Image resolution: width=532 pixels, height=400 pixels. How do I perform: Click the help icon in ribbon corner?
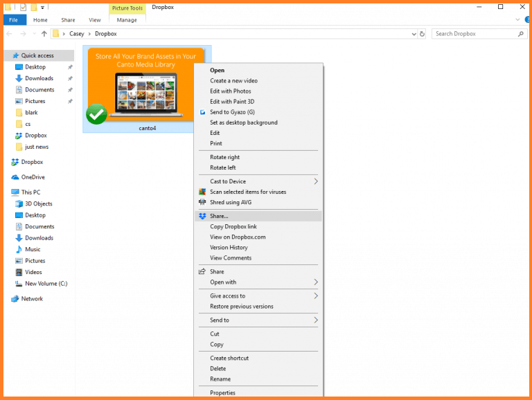527,19
